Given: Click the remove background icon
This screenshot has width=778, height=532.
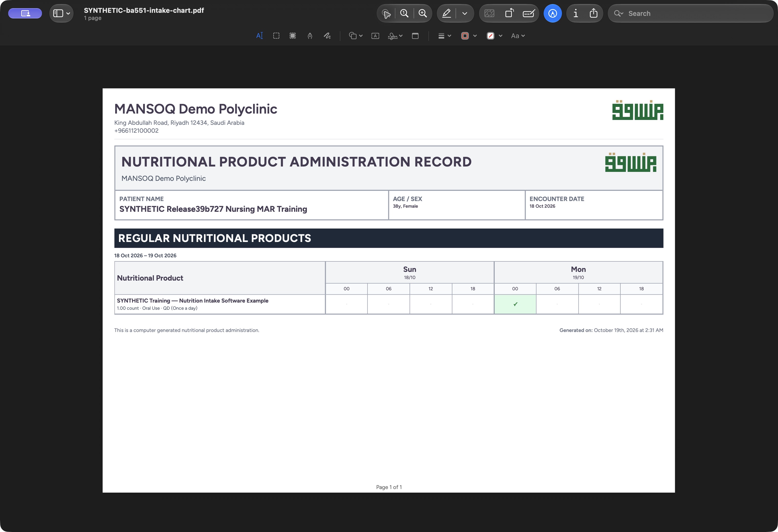Looking at the screenshot, I should (489, 13).
